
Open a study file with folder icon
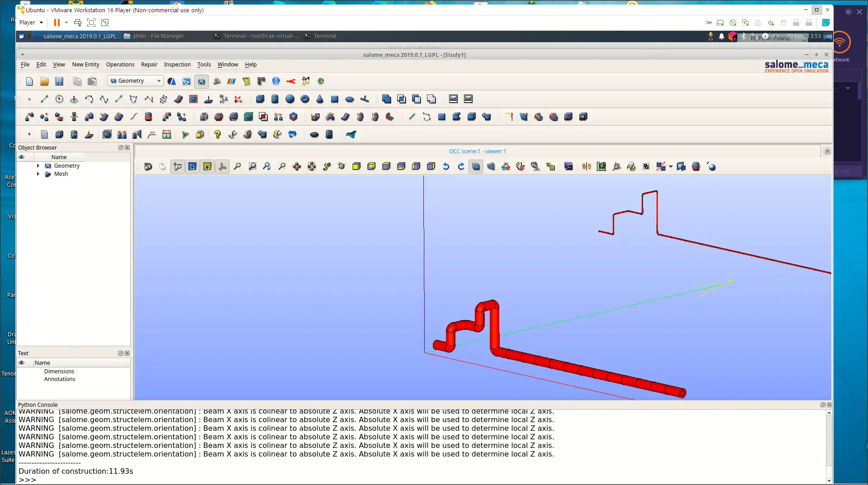click(x=44, y=81)
